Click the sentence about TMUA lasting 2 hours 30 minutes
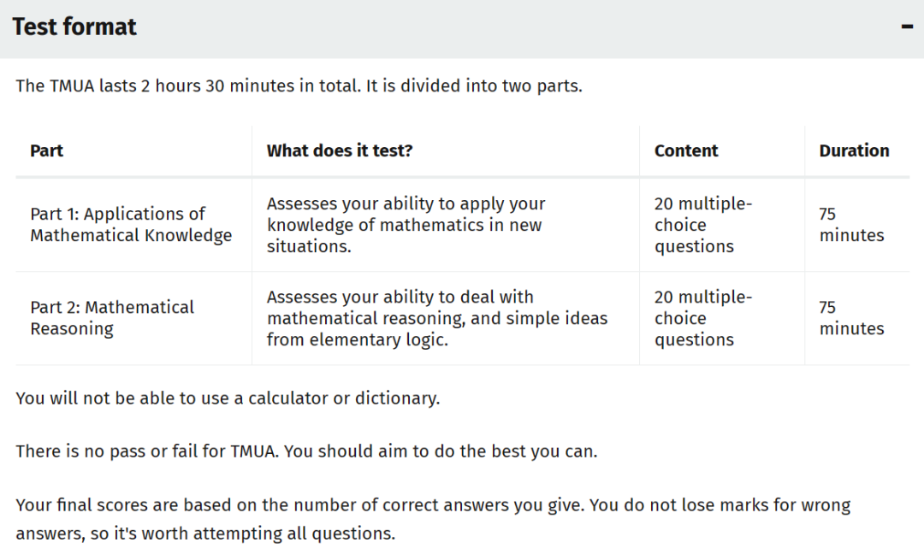Screen dimensions: 924x560 [299, 86]
